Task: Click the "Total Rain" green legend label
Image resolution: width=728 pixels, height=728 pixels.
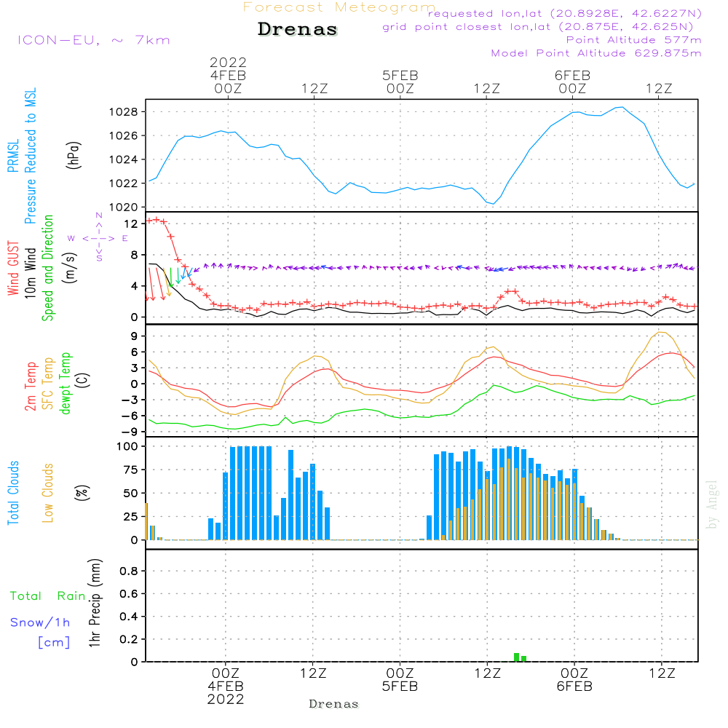Action: click(x=48, y=596)
